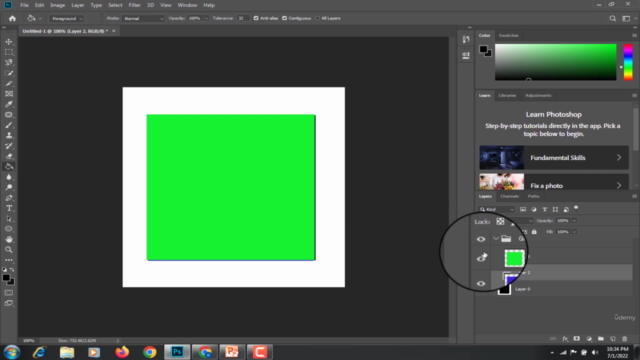Toggle visibility of the green thumbnail layer

(481, 258)
